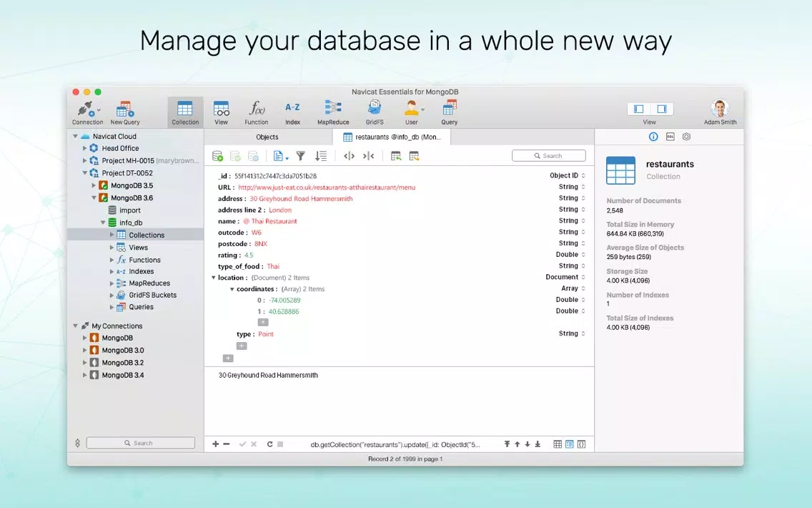Click the User toolbar icon
The height and width of the screenshot is (508, 812).
412,113
